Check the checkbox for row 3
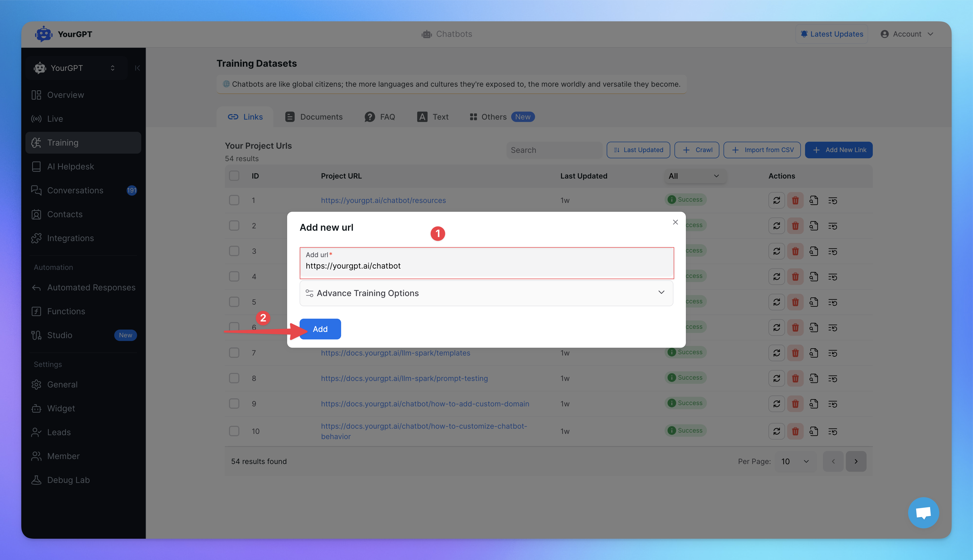 pyautogui.click(x=234, y=251)
